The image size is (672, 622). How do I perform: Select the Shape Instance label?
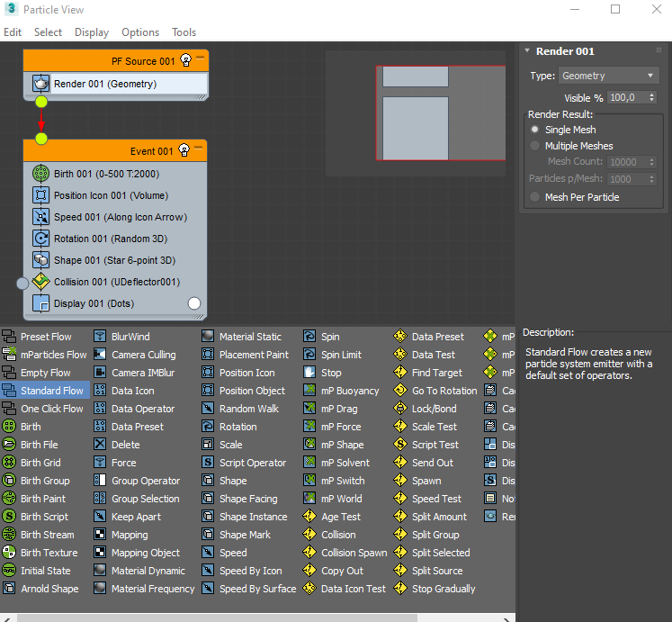point(254,517)
